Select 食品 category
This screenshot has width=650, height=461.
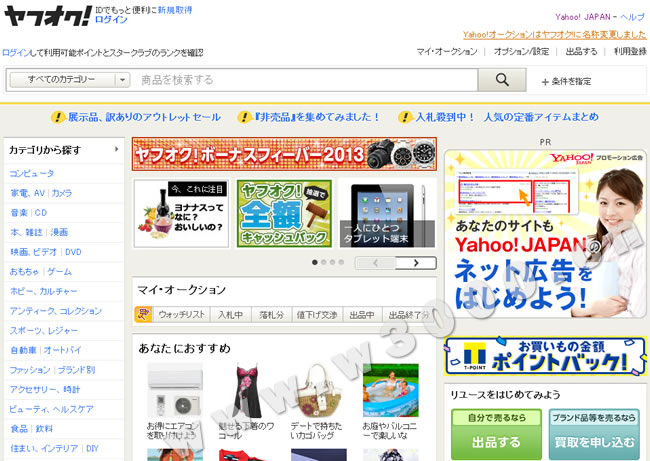(x=19, y=429)
